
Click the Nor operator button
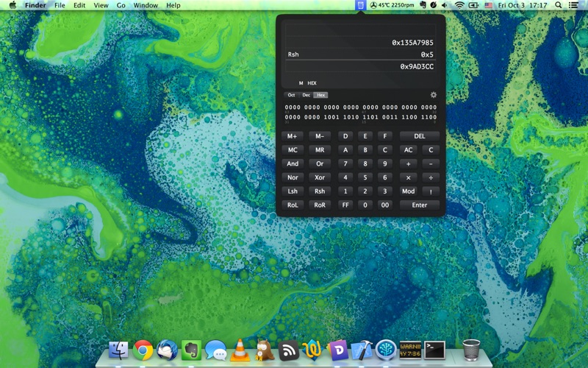[x=293, y=177]
